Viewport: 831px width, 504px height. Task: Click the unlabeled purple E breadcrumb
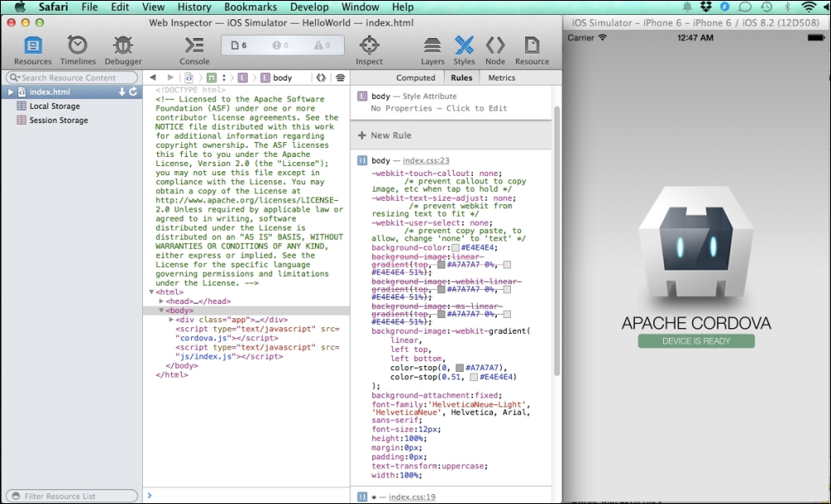click(x=242, y=78)
